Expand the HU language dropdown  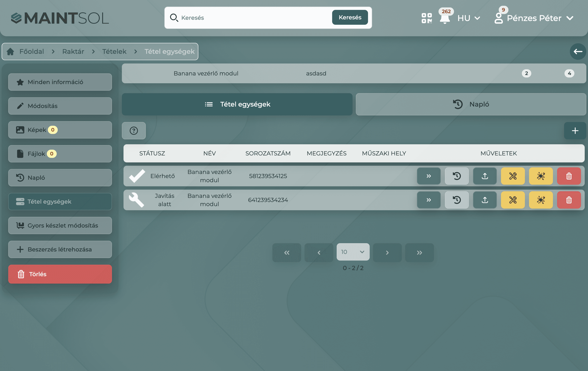pyautogui.click(x=469, y=18)
